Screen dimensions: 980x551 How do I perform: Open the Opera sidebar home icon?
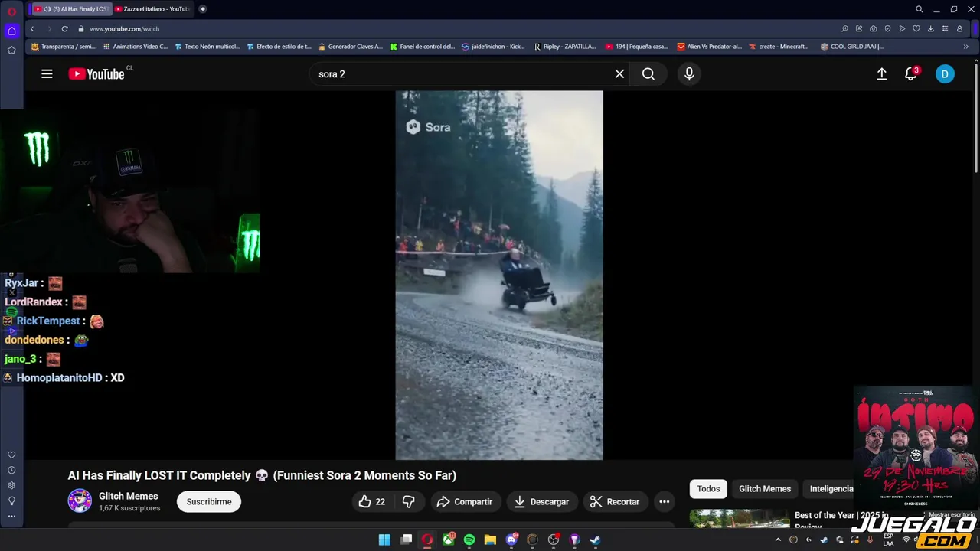click(x=11, y=31)
